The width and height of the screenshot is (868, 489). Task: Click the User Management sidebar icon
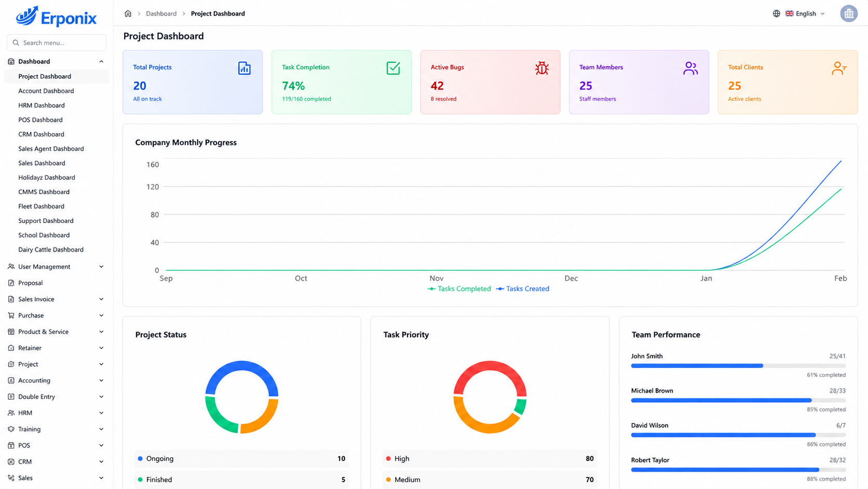click(x=11, y=267)
